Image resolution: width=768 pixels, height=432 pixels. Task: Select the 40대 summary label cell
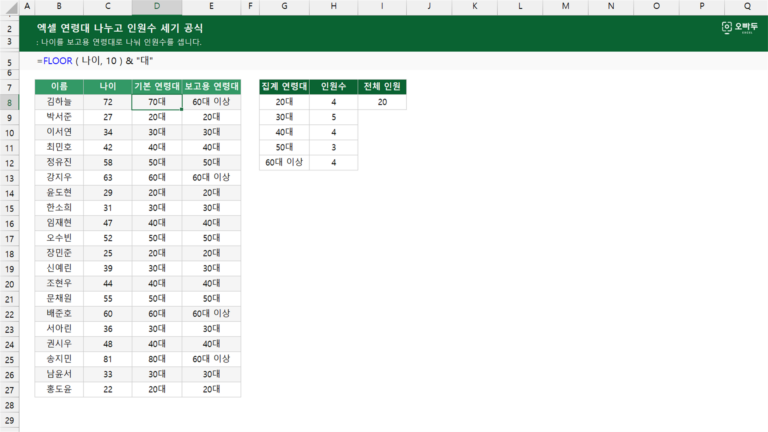pyautogui.click(x=284, y=132)
